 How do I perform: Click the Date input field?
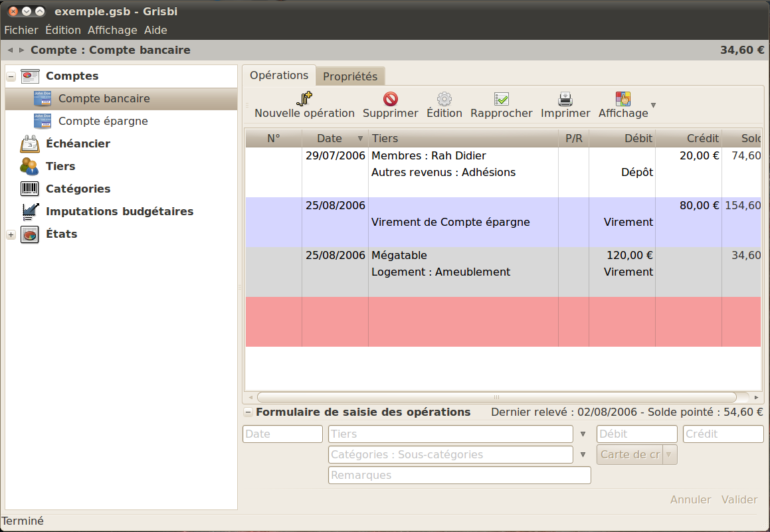click(282, 434)
